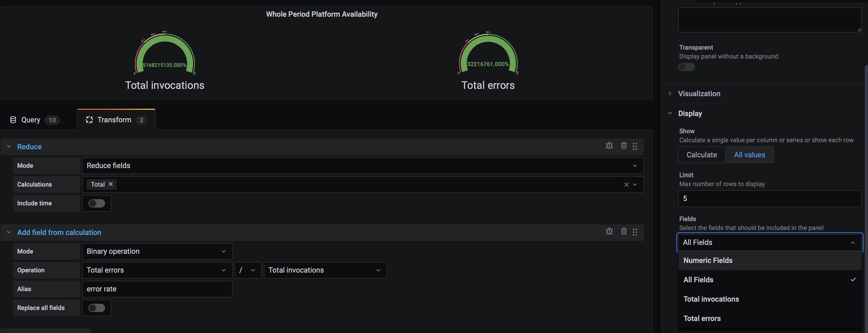Turn on the Transparent panel toggle

coord(686,67)
